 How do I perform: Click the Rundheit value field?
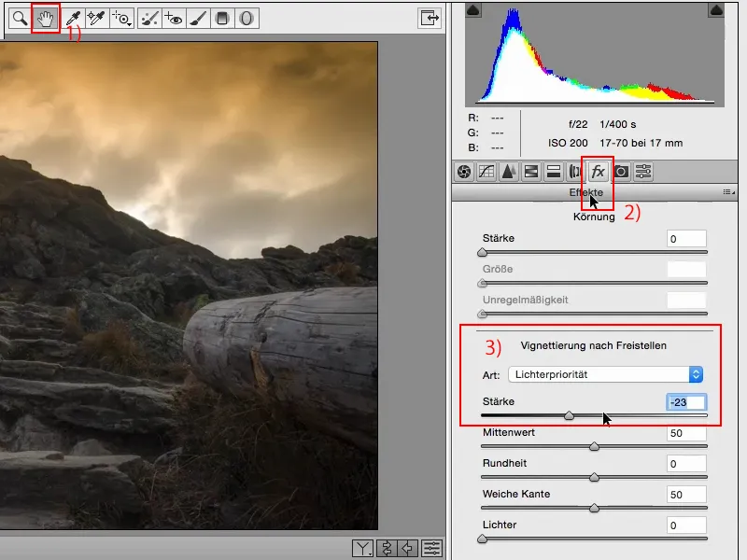(x=686, y=464)
